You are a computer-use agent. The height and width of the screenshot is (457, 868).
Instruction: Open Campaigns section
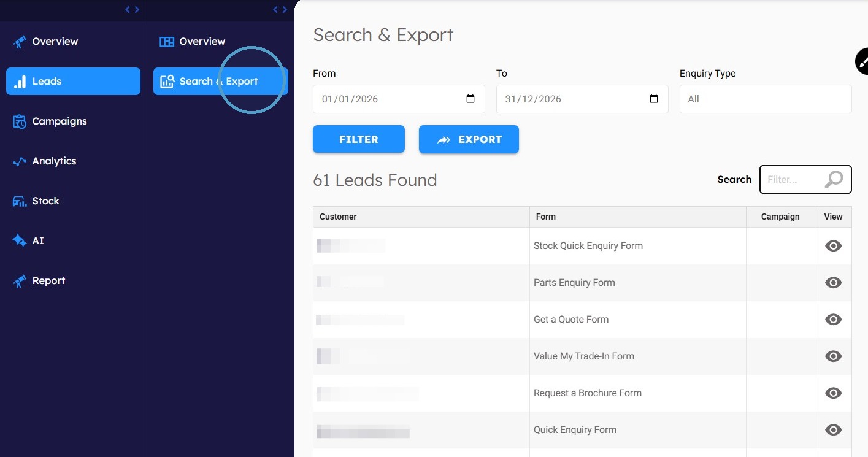[73, 121]
